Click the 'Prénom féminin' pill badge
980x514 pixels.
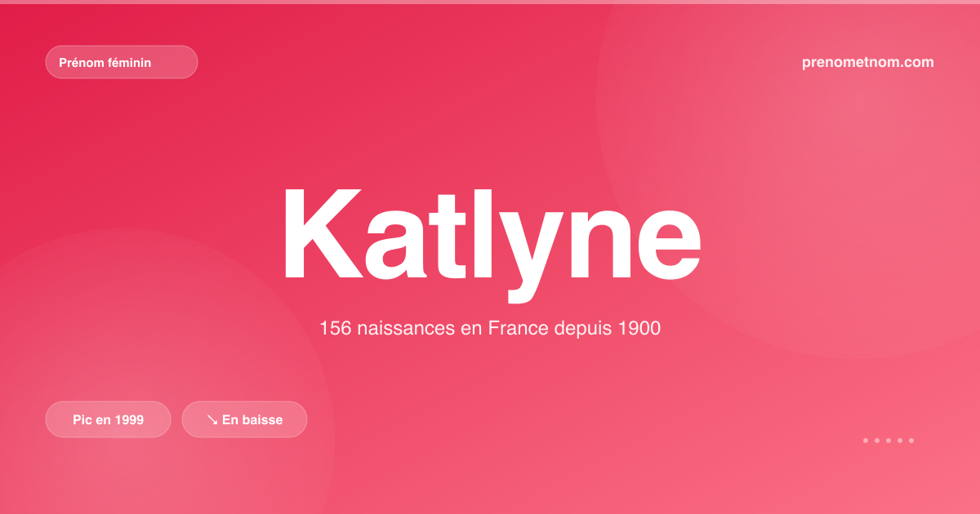pyautogui.click(x=122, y=62)
